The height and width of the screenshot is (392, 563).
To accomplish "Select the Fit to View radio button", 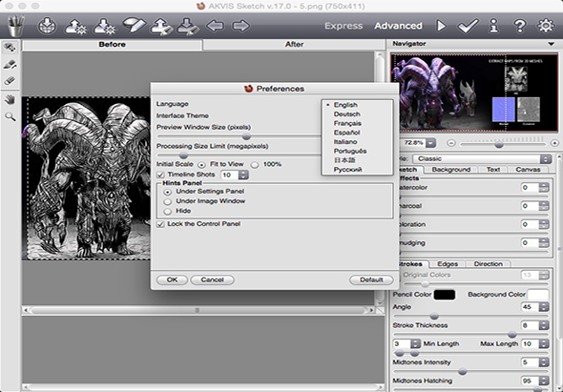I will [x=201, y=165].
